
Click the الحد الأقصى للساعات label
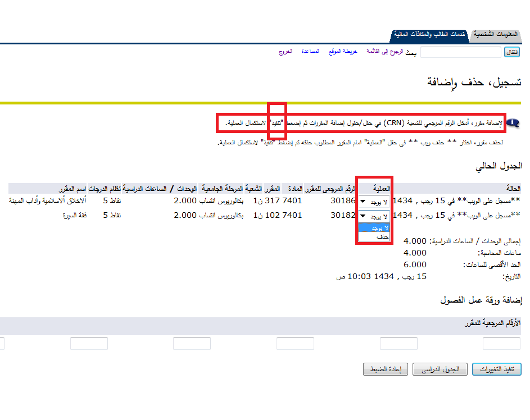(x=492, y=264)
